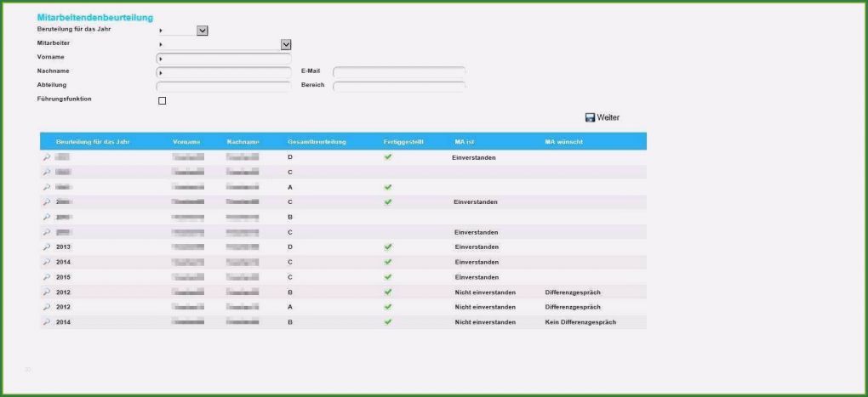Open the Beurteilung für das Jahr dropdown
This screenshot has height=397, width=868.
click(x=203, y=31)
